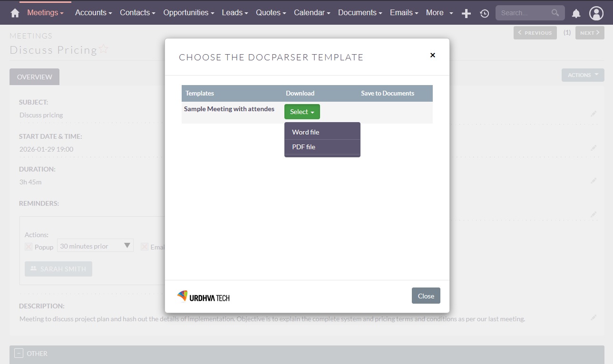The width and height of the screenshot is (613, 364).
Task: Click into the Search input field
Action: (x=522, y=13)
